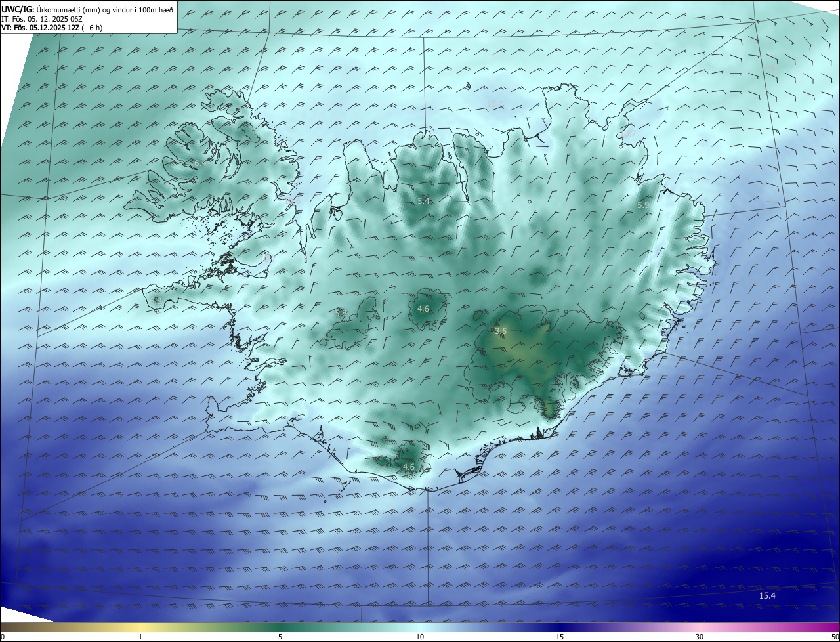
Task: Click the "4.6" value on the south-coast glacier
Action: (x=409, y=467)
